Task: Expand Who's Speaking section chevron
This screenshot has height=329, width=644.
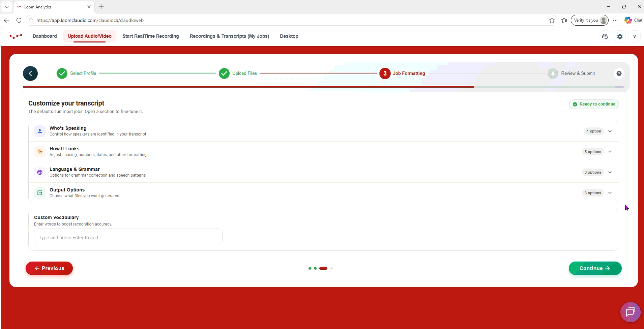Action: coord(610,131)
